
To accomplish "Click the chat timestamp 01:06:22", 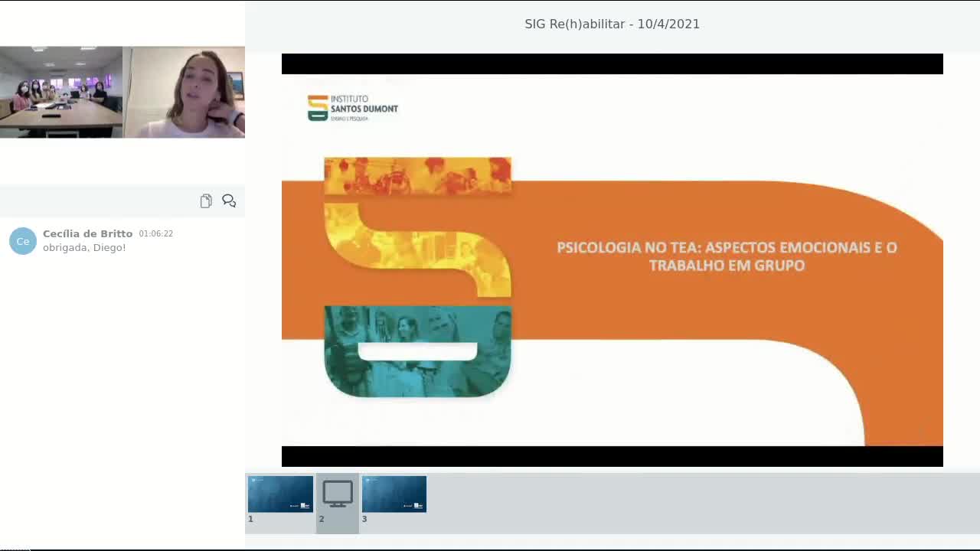I will [x=156, y=233].
